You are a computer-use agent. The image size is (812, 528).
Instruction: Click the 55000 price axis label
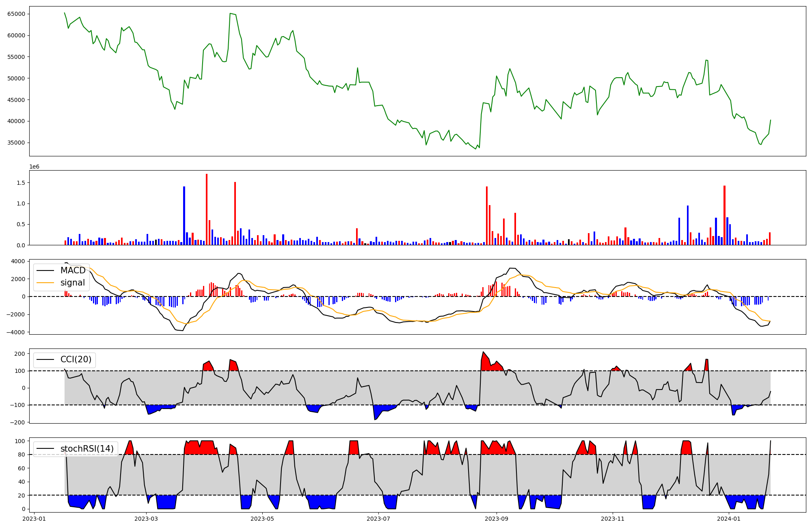[16, 57]
